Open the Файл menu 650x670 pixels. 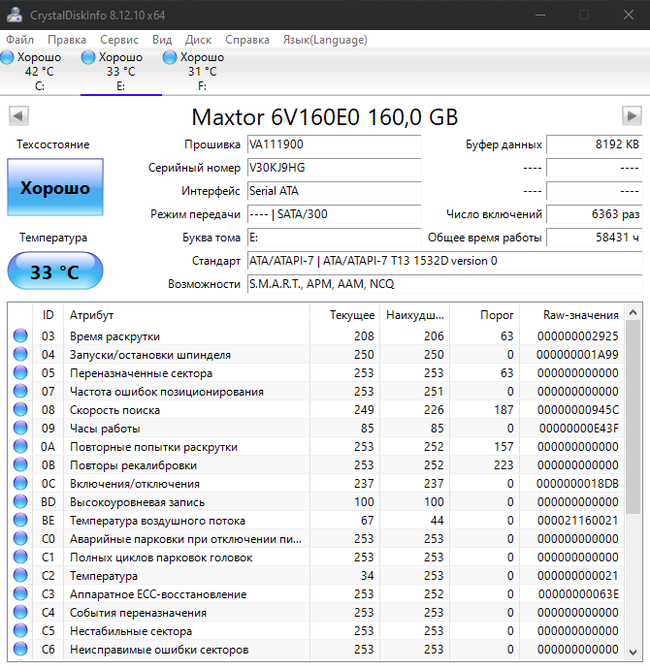[x=20, y=40]
